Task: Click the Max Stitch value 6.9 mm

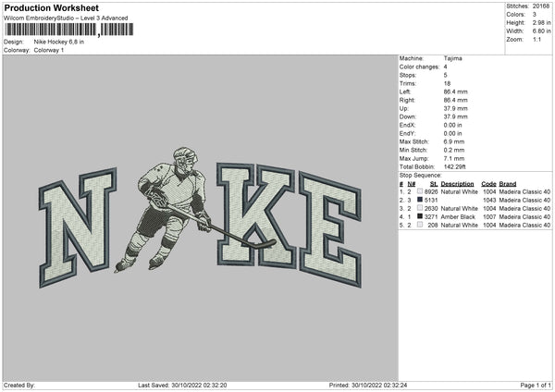Action: click(454, 141)
